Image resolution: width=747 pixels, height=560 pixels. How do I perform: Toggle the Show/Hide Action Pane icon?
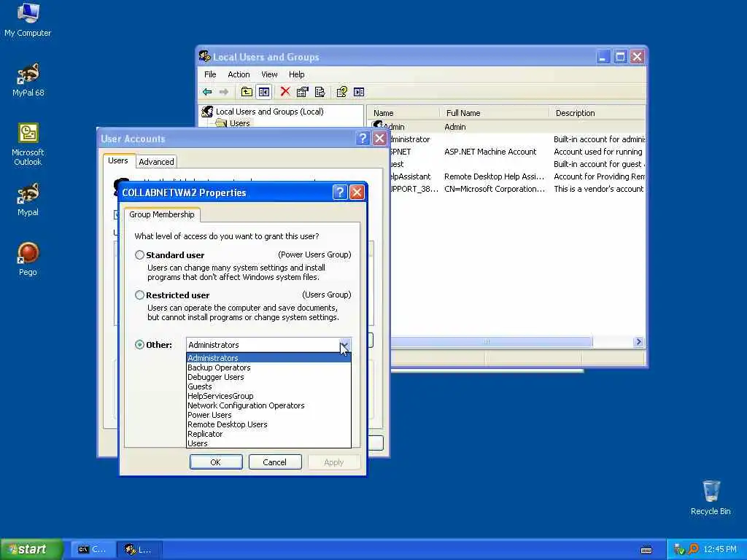click(x=359, y=92)
